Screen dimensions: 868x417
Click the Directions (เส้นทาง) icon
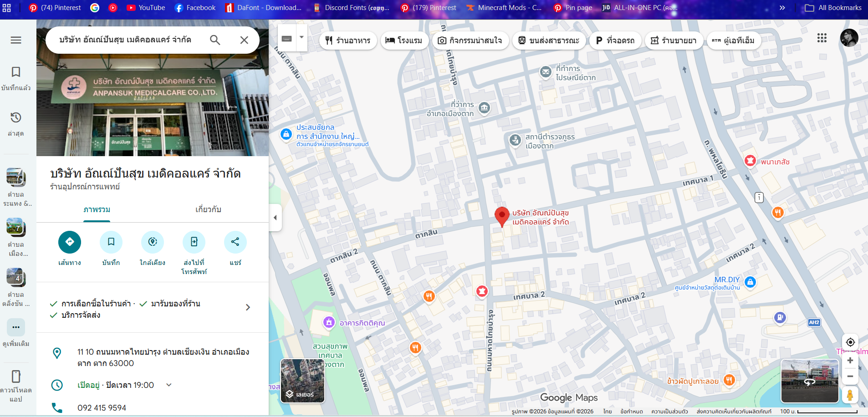pyautogui.click(x=70, y=242)
